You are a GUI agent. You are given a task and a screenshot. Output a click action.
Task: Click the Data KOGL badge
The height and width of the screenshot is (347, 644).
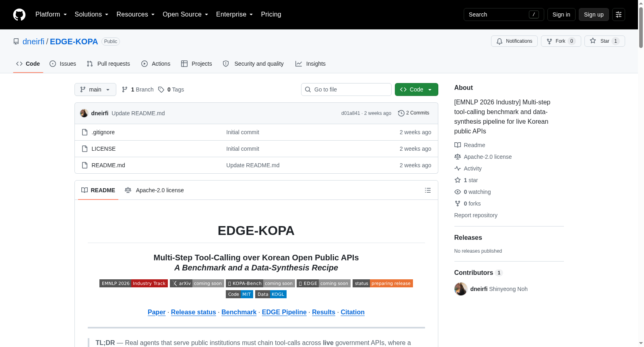[271, 294]
